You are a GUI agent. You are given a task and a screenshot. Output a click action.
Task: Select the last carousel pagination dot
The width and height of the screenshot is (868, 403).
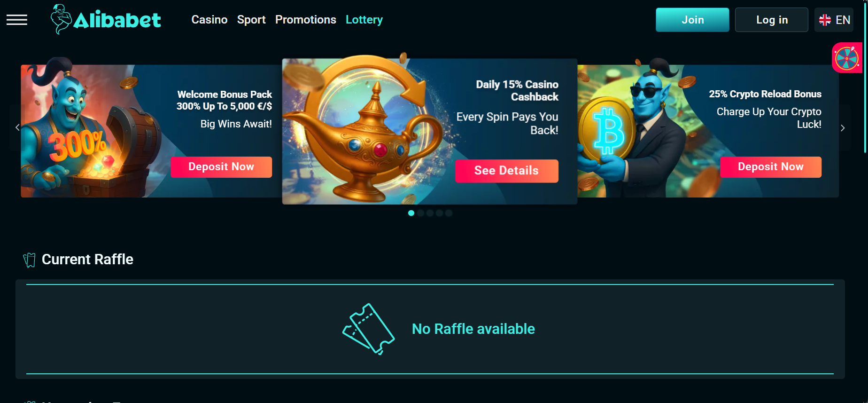coord(449,213)
